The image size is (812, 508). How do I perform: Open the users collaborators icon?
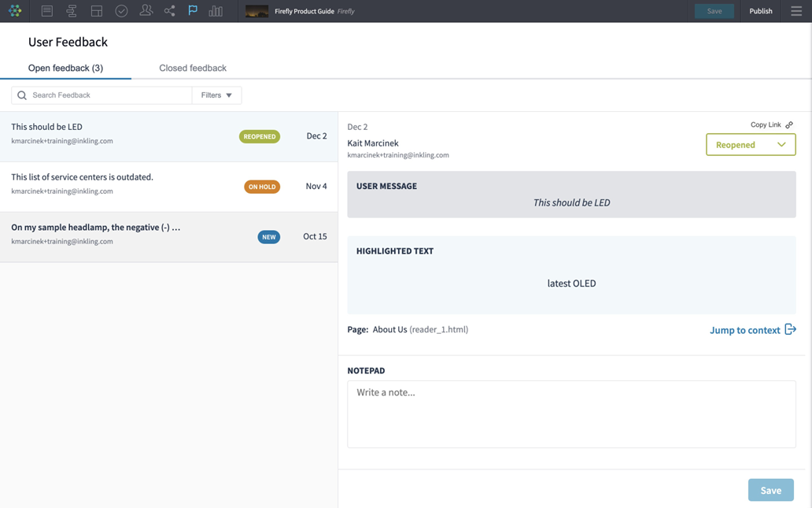(146, 11)
